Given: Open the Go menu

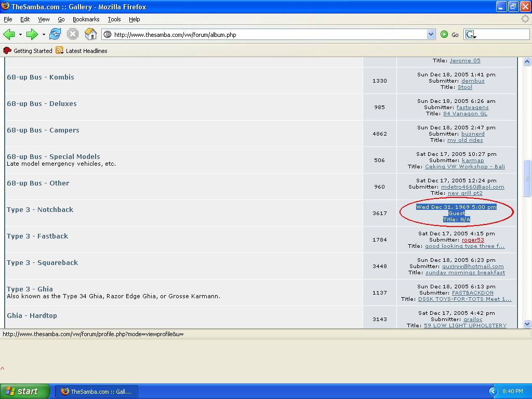Looking at the screenshot, I should pos(61,19).
